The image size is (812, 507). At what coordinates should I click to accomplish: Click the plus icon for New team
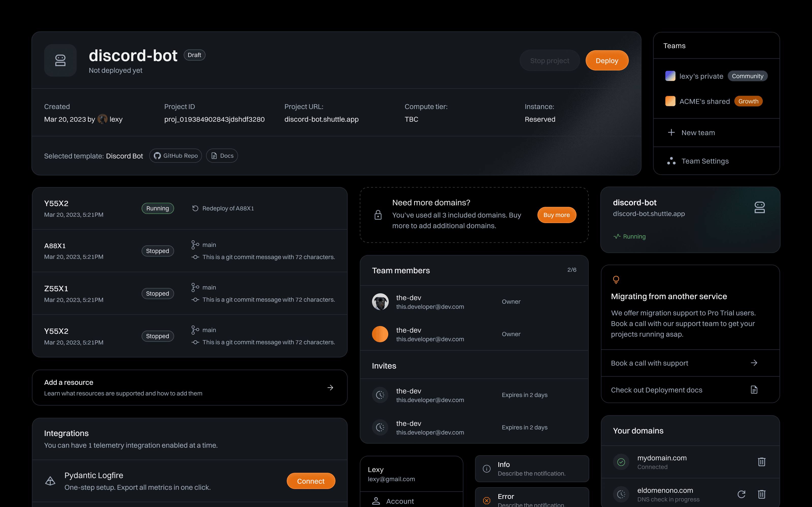671,132
